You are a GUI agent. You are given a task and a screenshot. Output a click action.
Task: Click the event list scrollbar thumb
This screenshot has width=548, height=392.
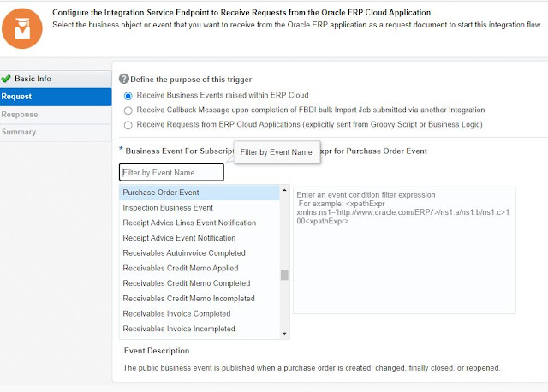pyautogui.click(x=284, y=276)
